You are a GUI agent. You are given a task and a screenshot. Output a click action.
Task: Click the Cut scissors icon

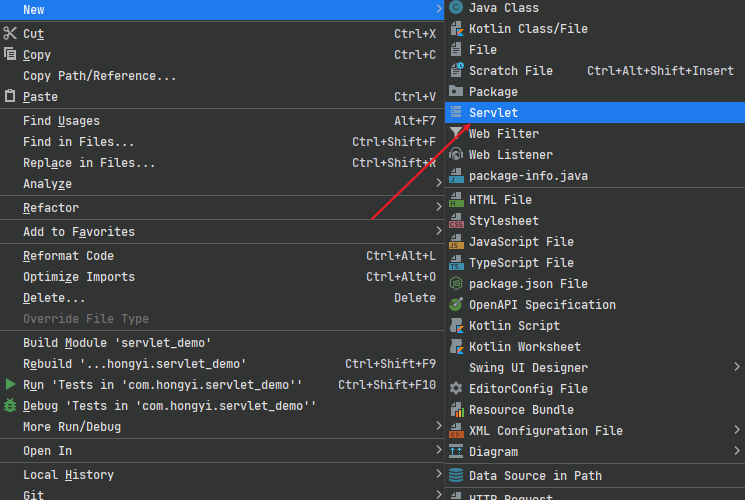point(11,34)
